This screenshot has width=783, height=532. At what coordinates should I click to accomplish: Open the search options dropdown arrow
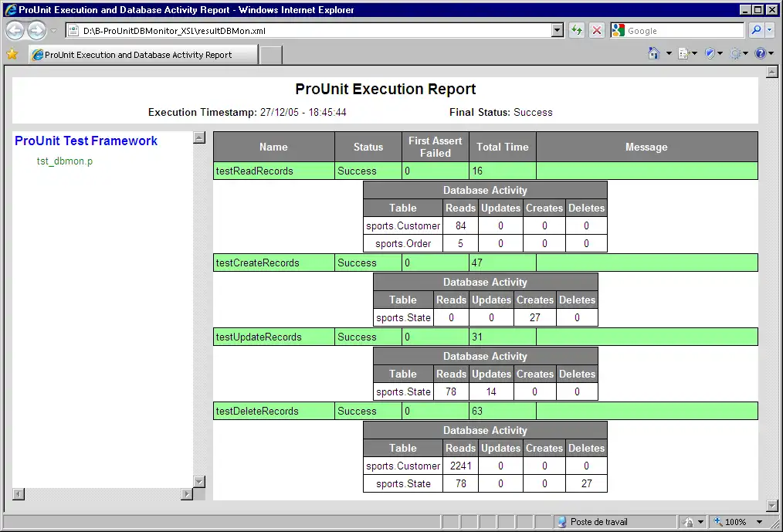click(x=770, y=30)
